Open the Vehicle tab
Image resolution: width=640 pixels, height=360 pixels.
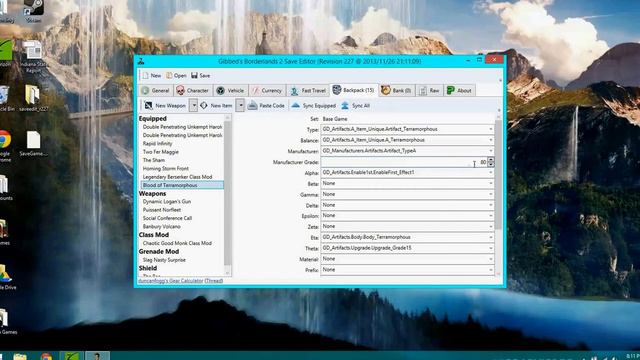click(230, 91)
